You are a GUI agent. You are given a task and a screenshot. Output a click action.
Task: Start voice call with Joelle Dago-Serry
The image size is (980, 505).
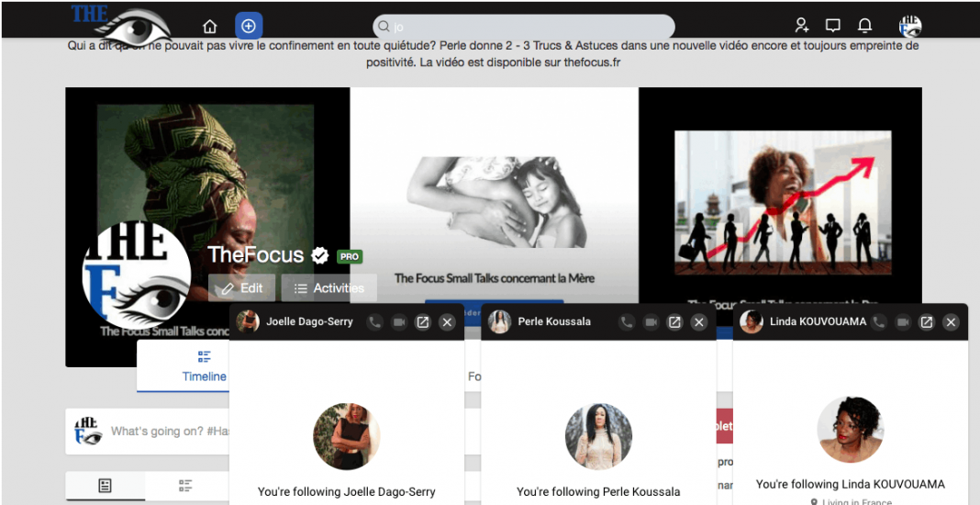pyautogui.click(x=374, y=322)
